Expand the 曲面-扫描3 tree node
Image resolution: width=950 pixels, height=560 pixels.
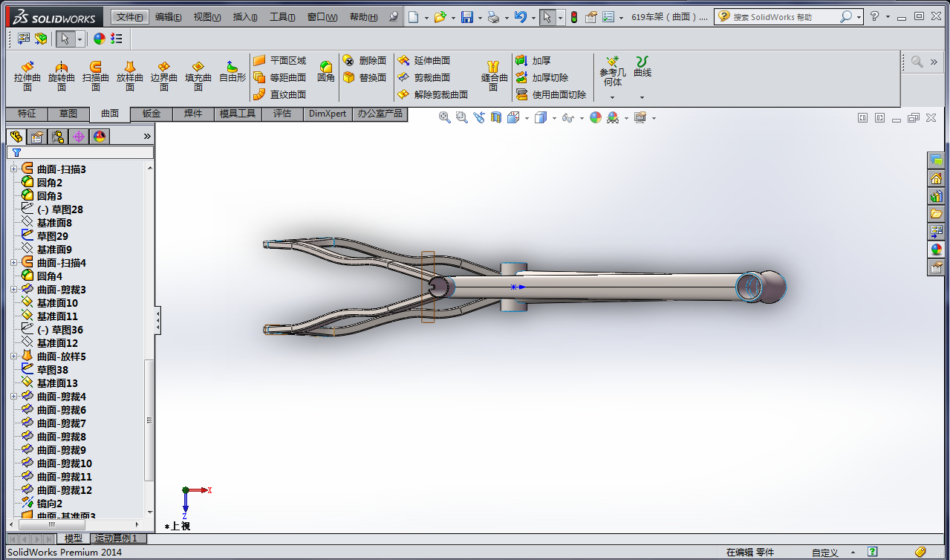point(13,169)
